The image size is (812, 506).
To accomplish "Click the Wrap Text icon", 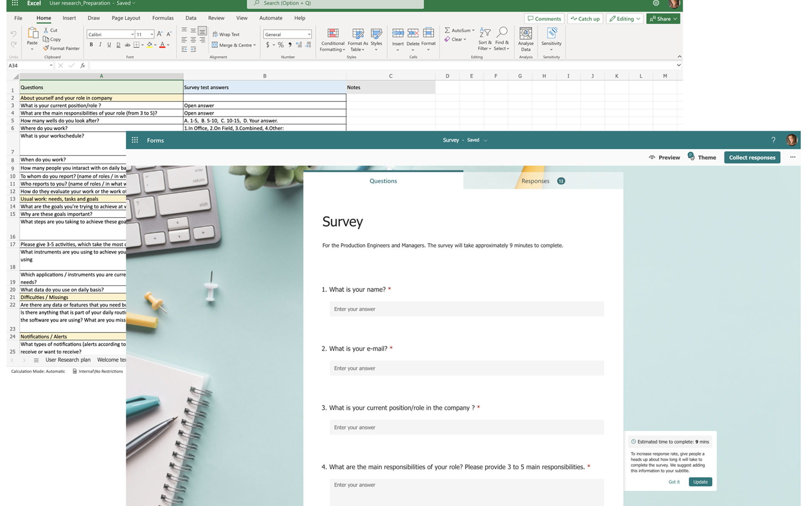I will click(x=215, y=34).
